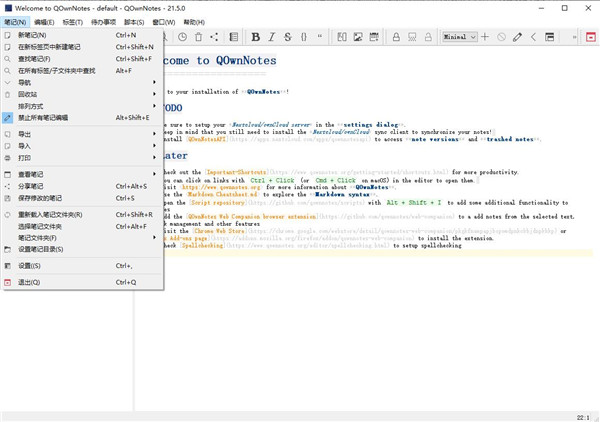Click the trash icon in toolbar
The height and width of the screenshot is (422, 600).
199,37
